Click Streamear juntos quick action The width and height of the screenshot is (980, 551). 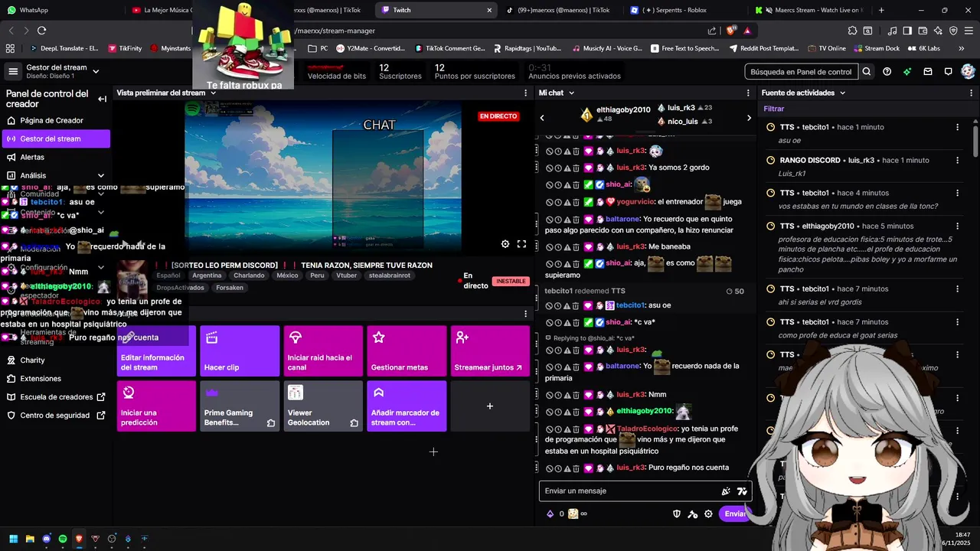click(490, 351)
